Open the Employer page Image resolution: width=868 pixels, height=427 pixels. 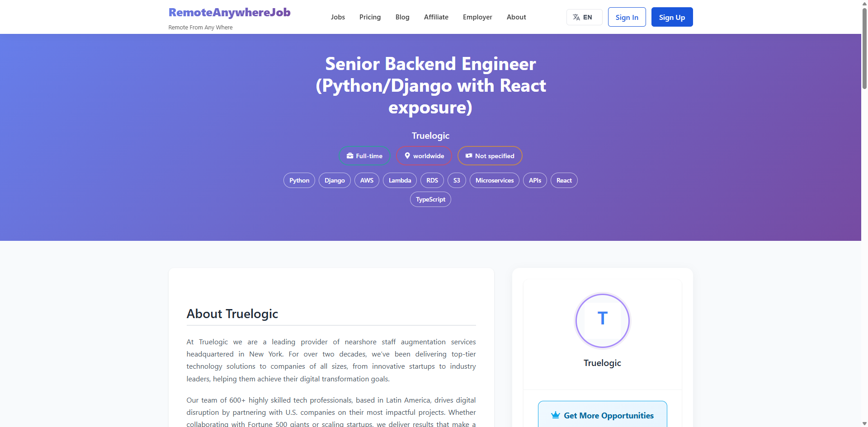click(477, 17)
